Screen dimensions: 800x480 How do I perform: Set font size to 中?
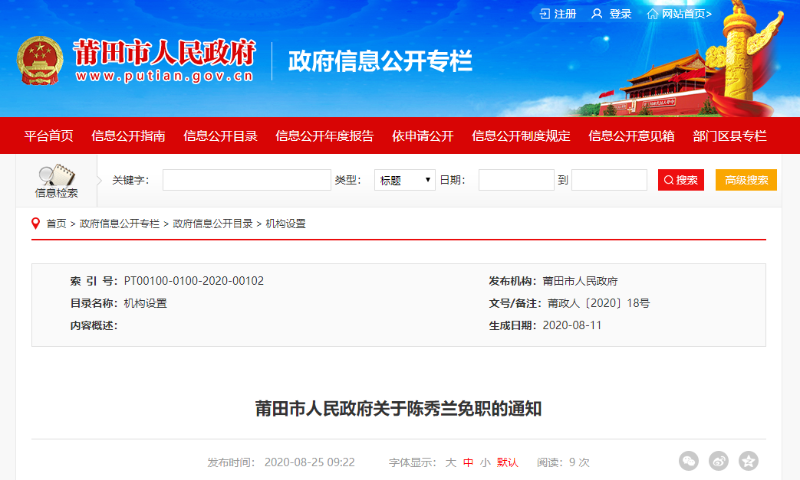coord(467,462)
